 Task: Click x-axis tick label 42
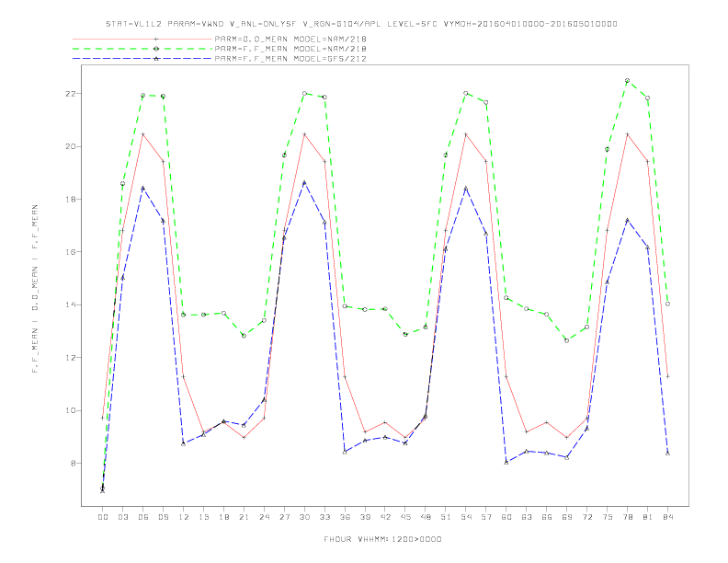pyautogui.click(x=385, y=517)
